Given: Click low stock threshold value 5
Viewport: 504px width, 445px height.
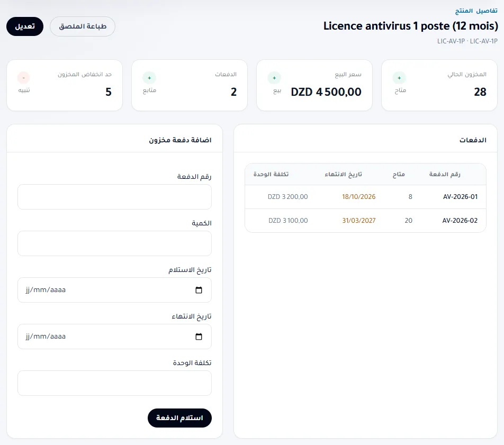Looking at the screenshot, I should point(109,92).
